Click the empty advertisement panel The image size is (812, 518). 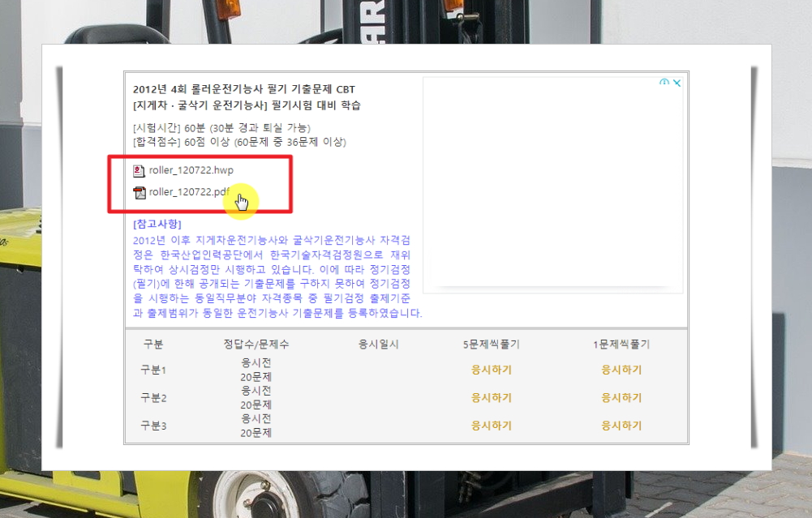(552, 185)
